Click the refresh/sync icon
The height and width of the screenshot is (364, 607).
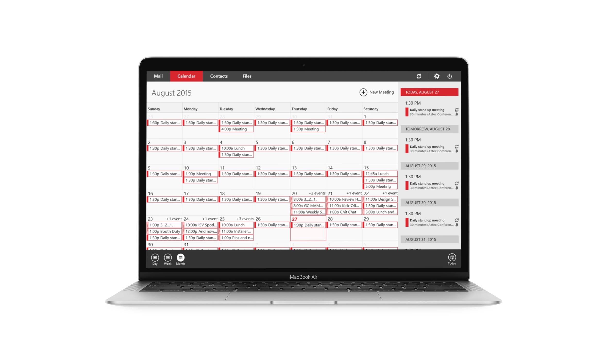click(419, 76)
